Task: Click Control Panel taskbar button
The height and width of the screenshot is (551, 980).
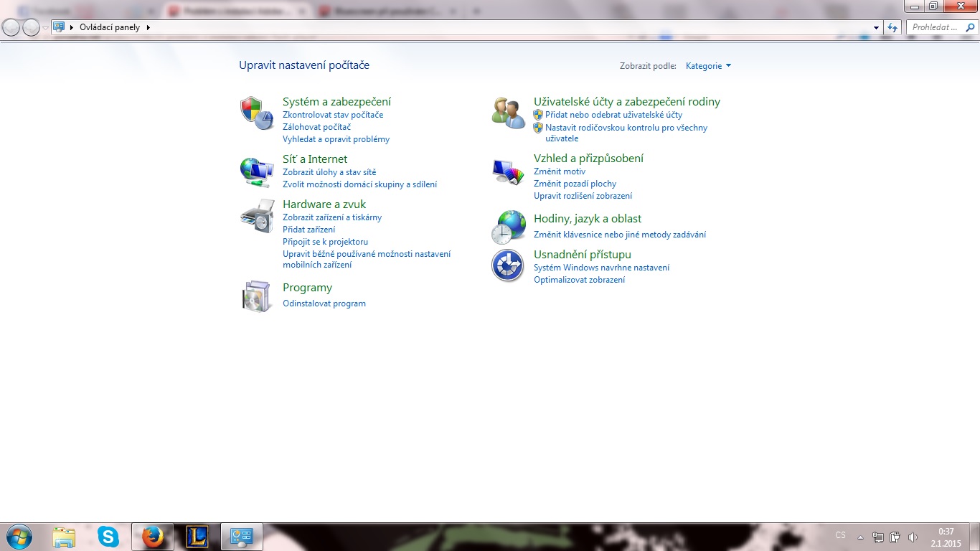Action: [x=242, y=537]
